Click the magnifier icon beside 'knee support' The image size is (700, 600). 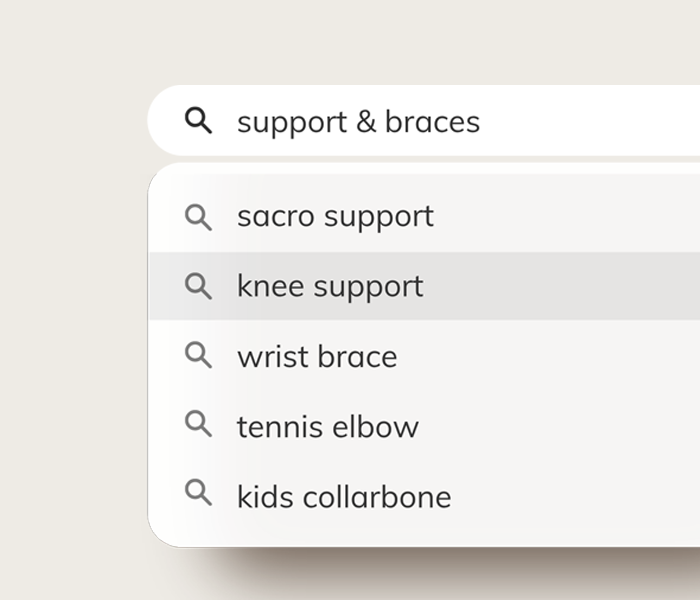point(198,286)
